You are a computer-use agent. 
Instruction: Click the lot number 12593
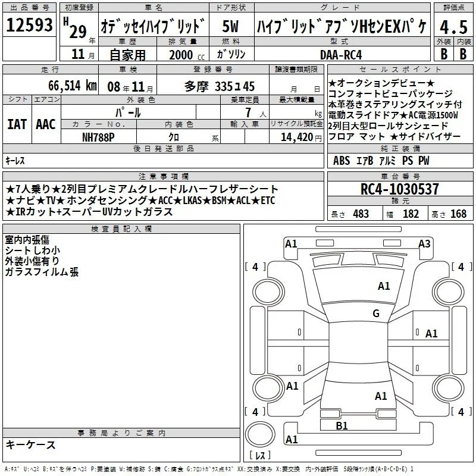(29, 24)
